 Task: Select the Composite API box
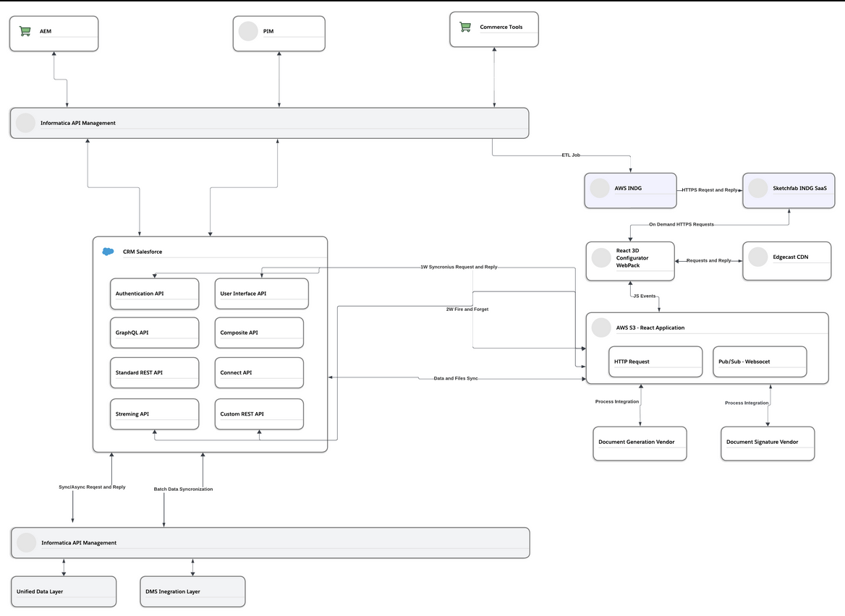tap(259, 333)
